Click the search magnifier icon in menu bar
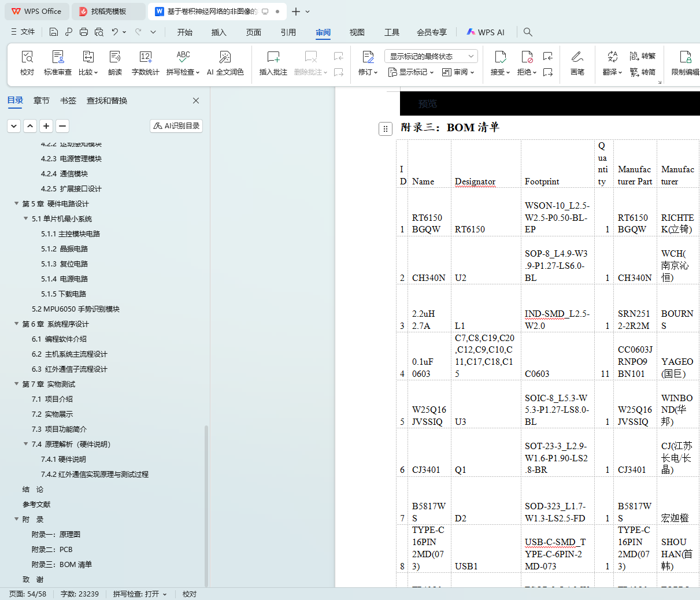Viewport: 700px width, 600px height. pyautogui.click(x=528, y=32)
